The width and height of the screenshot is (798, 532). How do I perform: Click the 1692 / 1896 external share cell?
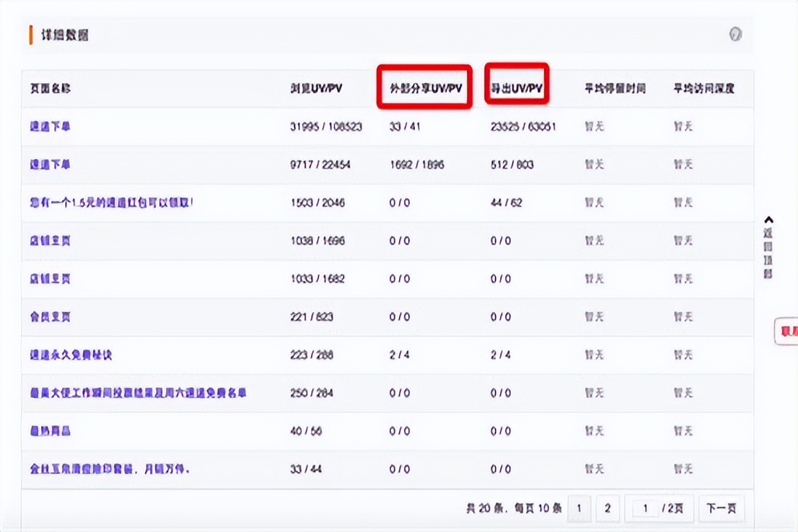[417, 164]
